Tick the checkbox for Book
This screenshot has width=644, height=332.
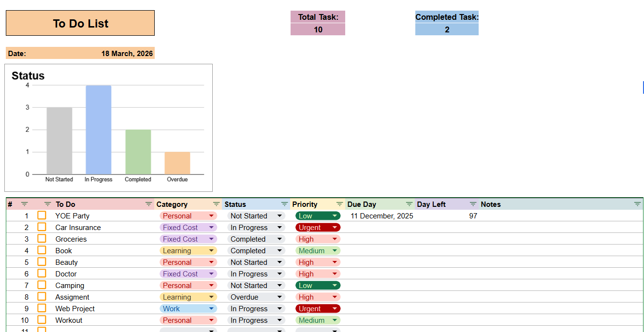42,250
